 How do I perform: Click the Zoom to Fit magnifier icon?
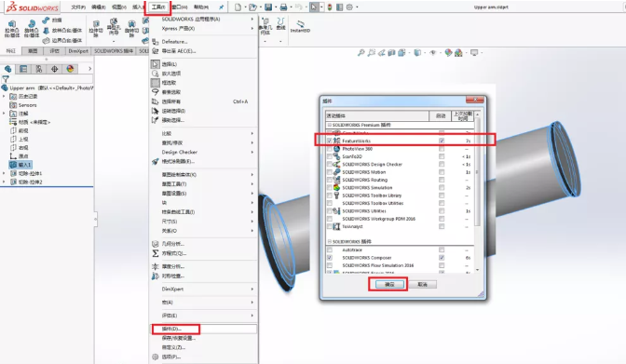(361, 53)
